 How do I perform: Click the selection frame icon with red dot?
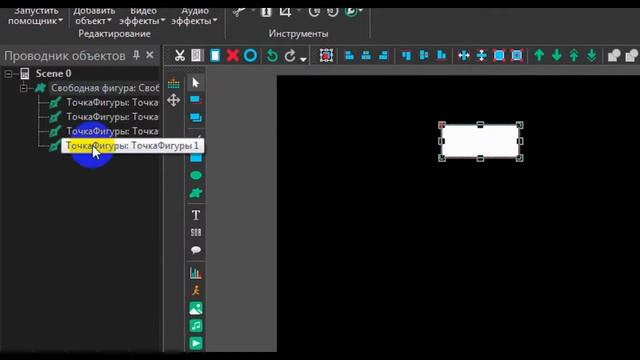[x=326, y=56]
